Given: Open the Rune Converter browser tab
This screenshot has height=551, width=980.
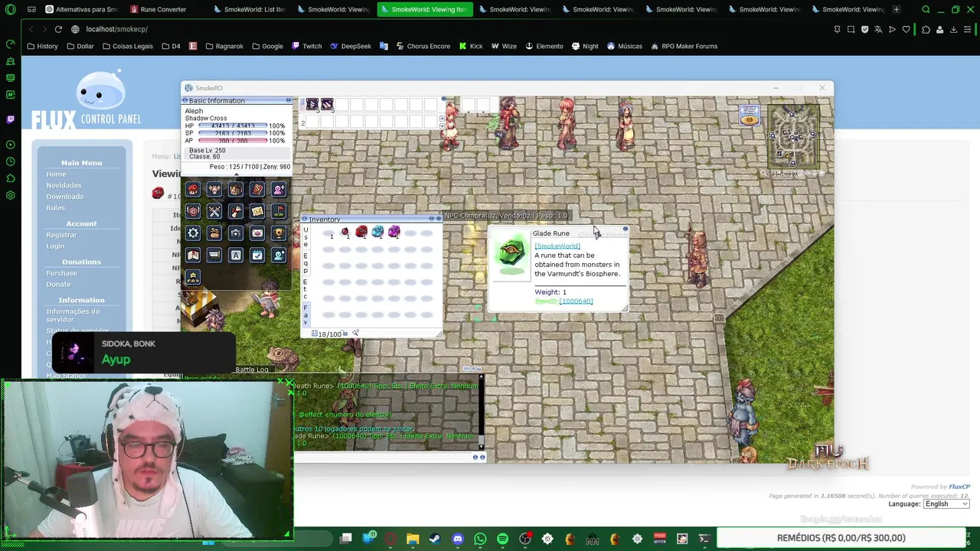Looking at the screenshot, I should (163, 9).
